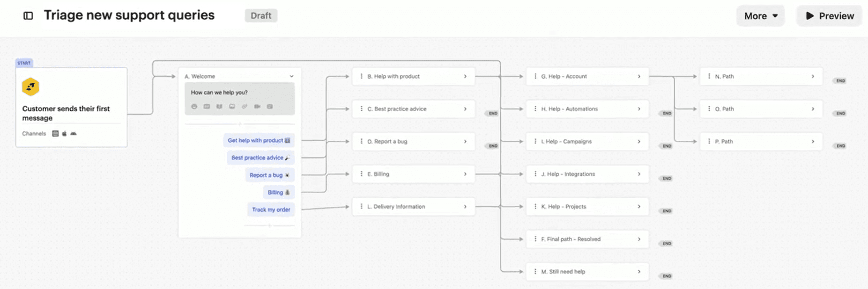The image size is (868, 289).
Task: Click the yellow hexagon trigger icon
Action: [x=30, y=87]
